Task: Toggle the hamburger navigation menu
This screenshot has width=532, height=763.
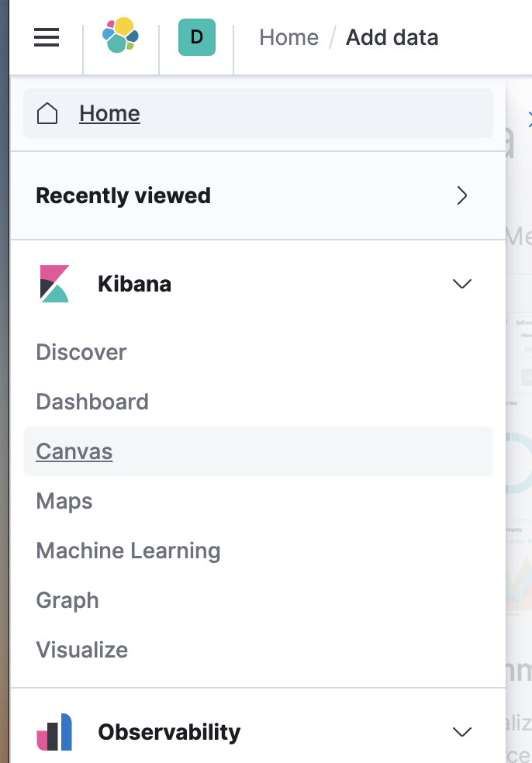Action: (x=47, y=37)
